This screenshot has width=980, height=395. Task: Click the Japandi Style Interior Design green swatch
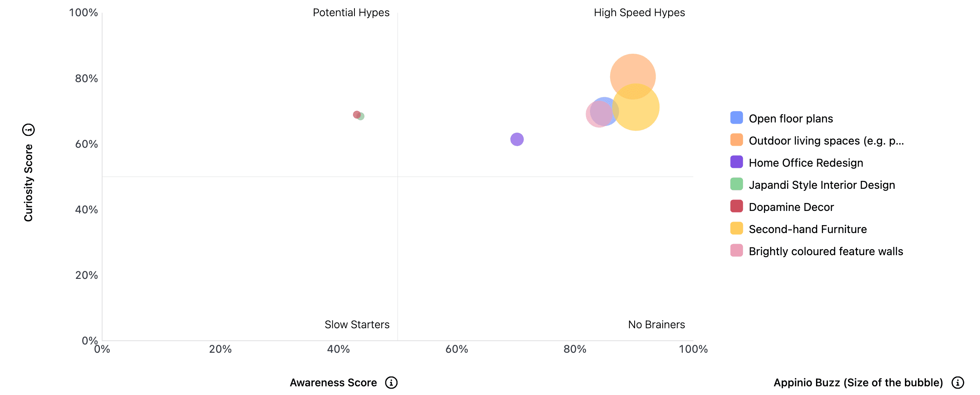(737, 184)
